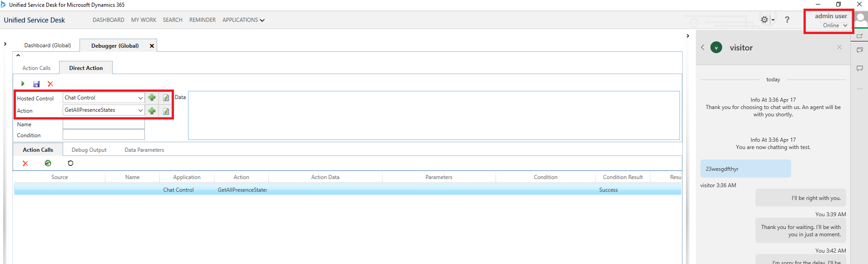Open more options ellipsis in chat sidebar

(x=859, y=89)
